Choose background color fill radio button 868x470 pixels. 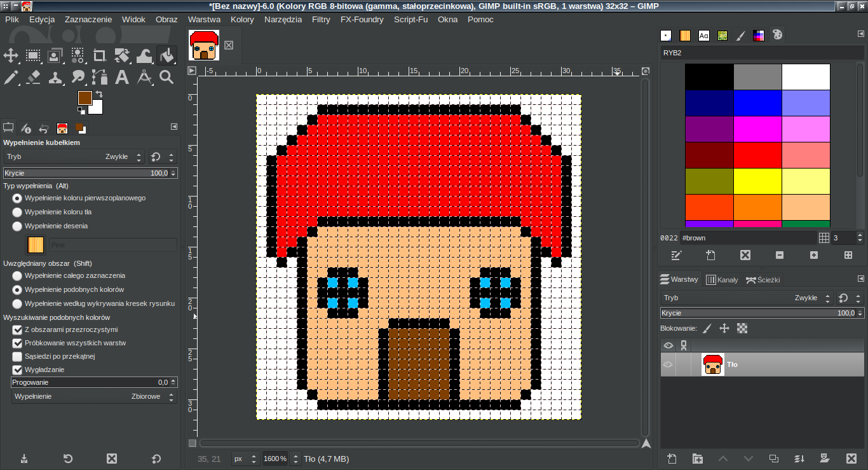pos(17,212)
